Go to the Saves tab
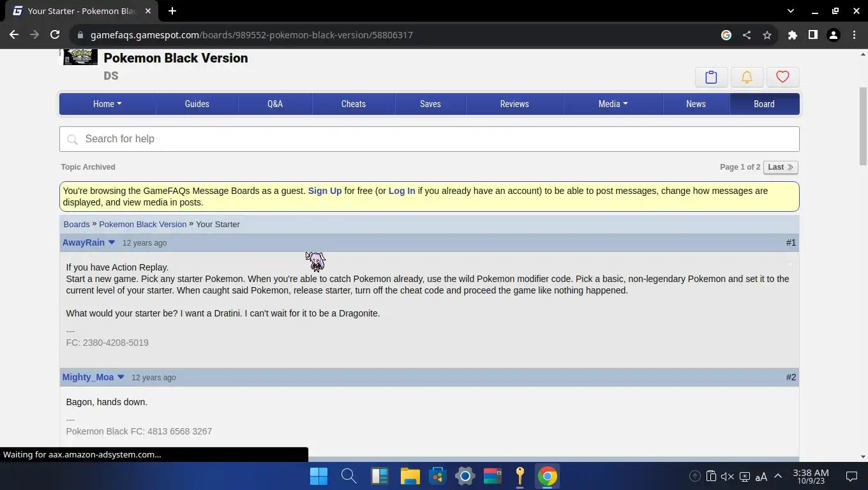Viewport: 868px width, 490px height. 430,104
